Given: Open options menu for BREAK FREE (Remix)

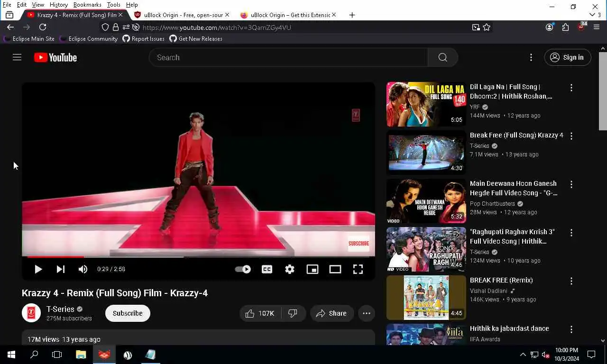Looking at the screenshot, I should [x=571, y=281].
